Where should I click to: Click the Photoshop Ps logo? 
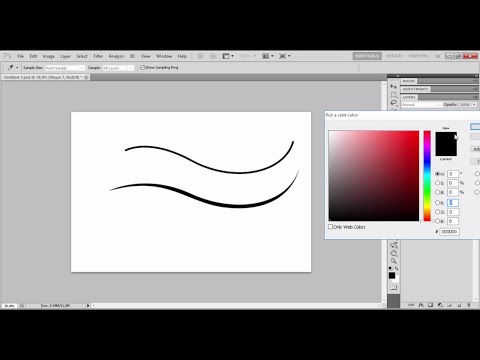click(7, 56)
